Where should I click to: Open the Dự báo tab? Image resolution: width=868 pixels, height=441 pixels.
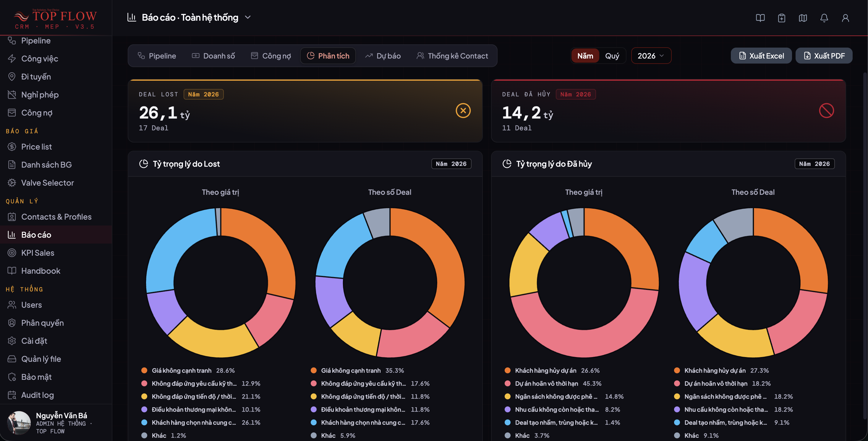[383, 56]
